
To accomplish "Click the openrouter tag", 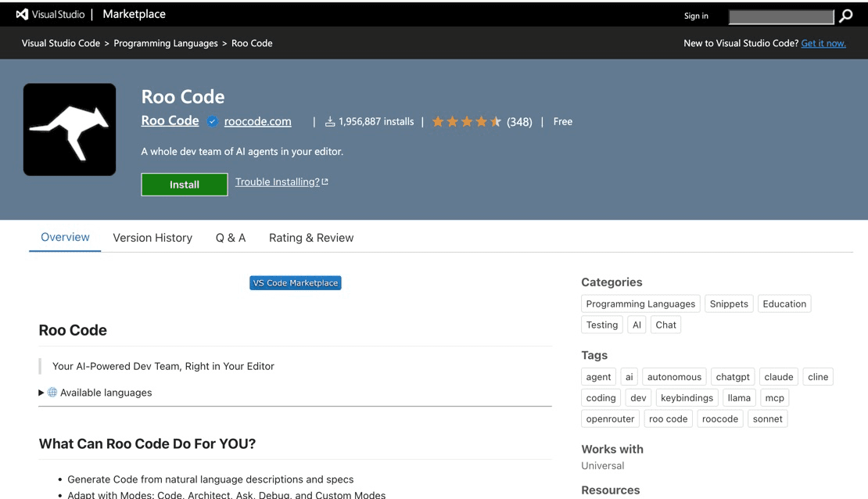I will pyautogui.click(x=610, y=418).
